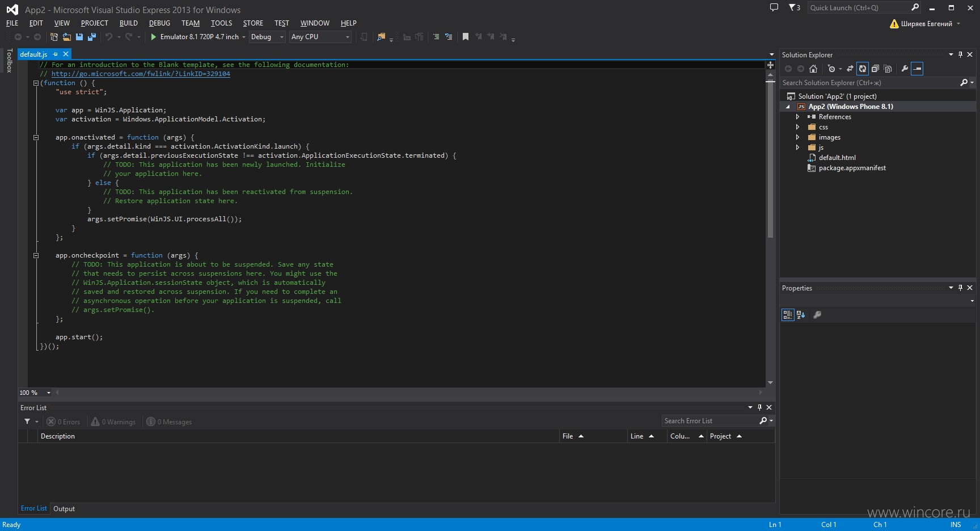
Task: Click the Comment out selected lines icon
Action: (436, 37)
